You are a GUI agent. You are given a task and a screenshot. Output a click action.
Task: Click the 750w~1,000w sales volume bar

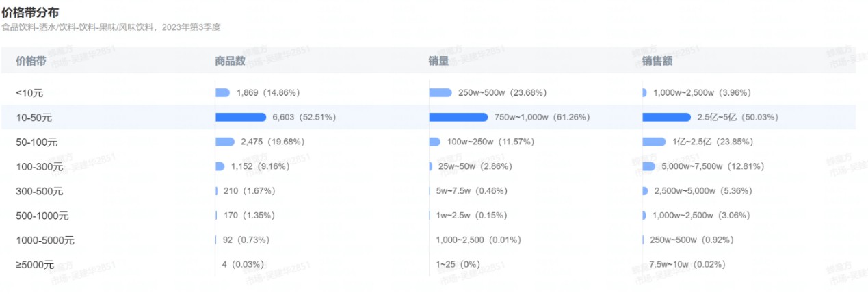coord(458,117)
